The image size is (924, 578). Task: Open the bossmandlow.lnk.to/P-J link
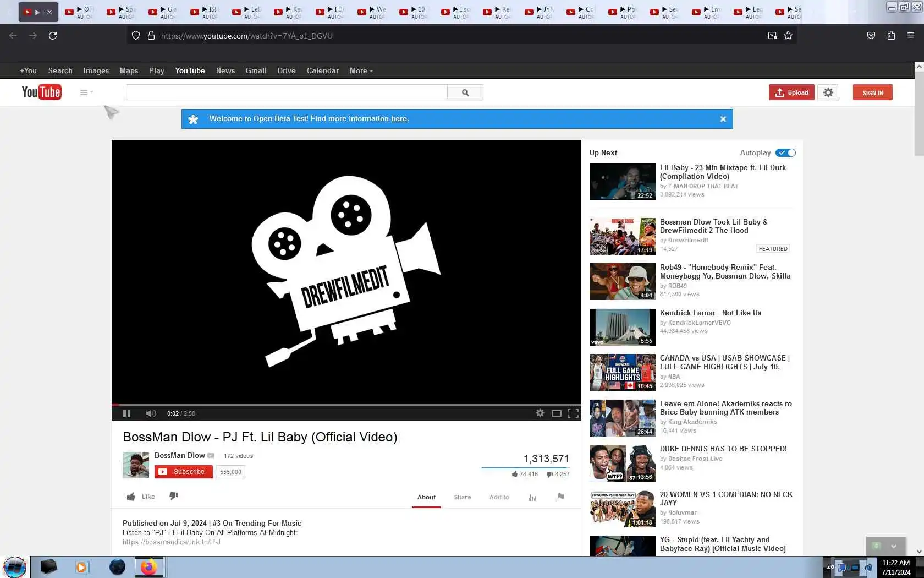point(172,542)
